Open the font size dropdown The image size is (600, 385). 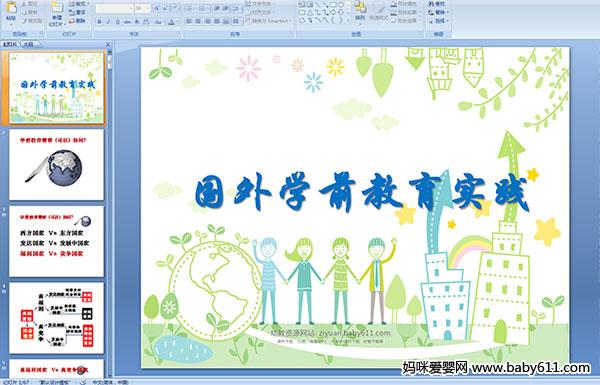coord(143,8)
